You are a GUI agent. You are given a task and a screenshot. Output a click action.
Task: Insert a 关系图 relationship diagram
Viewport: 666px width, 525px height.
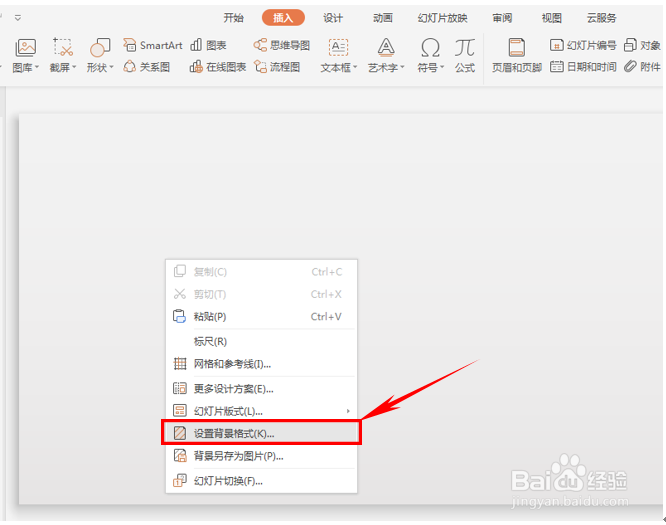[147, 67]
